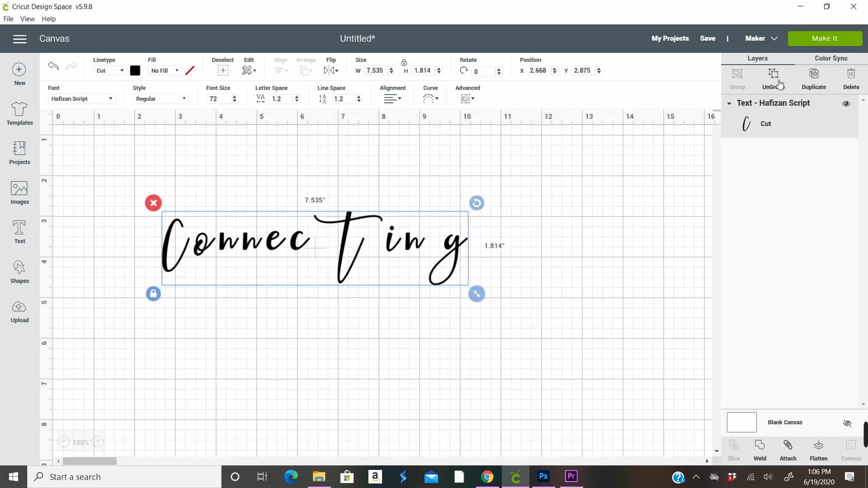Image resolution: width=868 pixels, height=488 pixels.
Task: Open the Flip dropdown
Action: [331, 70]
